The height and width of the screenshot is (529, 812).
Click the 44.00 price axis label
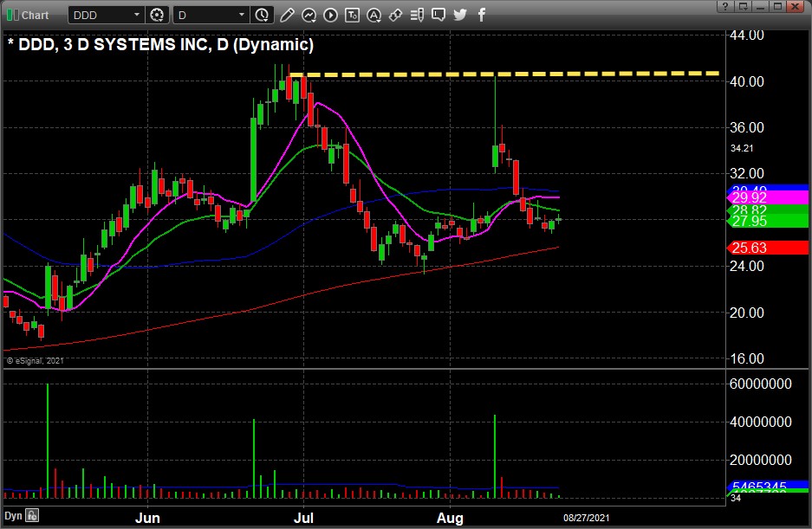click(x=747, y=35)
